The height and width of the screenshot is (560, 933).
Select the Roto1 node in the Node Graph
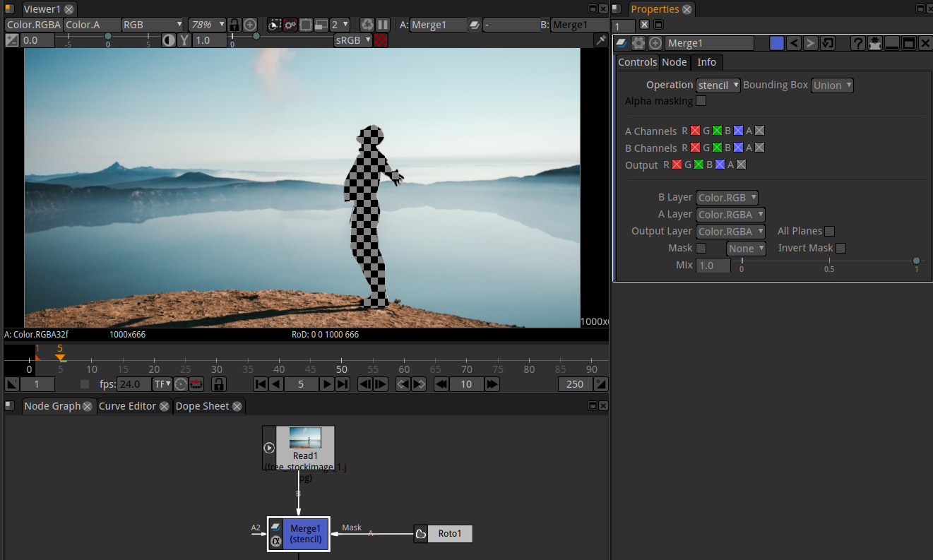450,534
